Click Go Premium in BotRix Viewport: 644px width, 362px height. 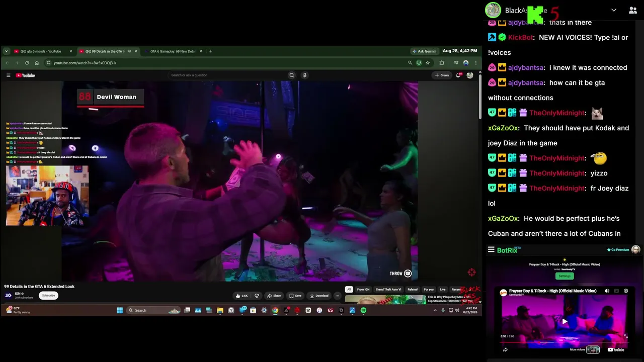point(618,250)
